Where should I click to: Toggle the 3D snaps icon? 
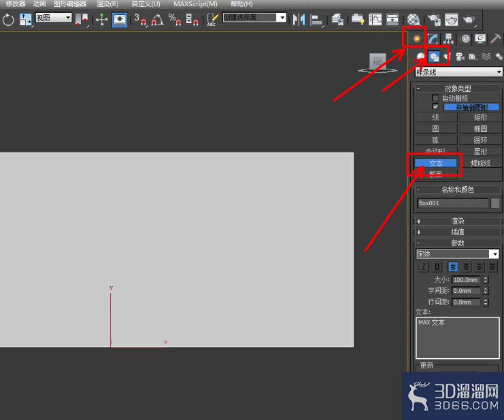click(x=140, y=20)
